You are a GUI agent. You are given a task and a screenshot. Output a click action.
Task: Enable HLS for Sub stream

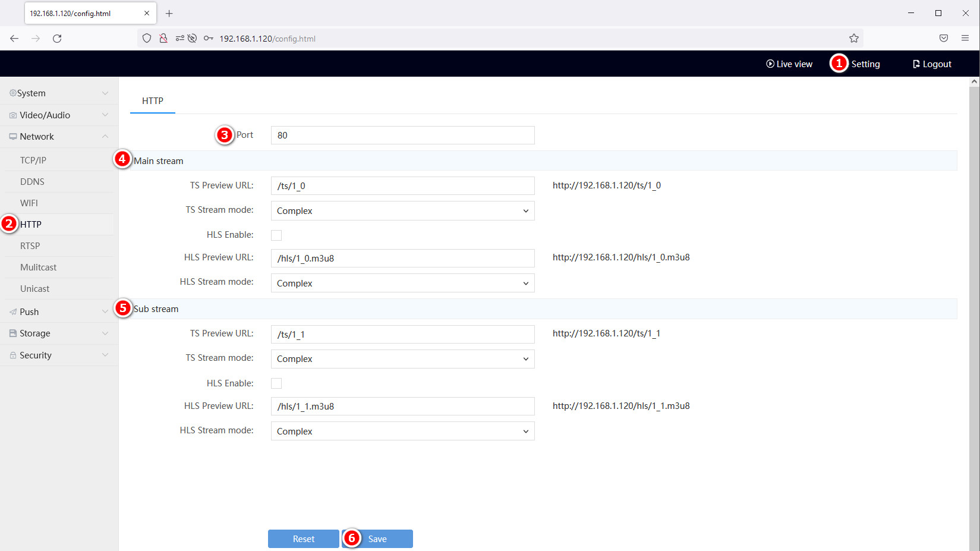pos(276,383)
